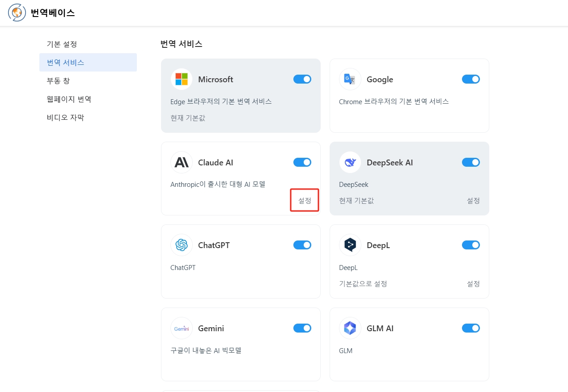
Task: Click the Microsoft logo icon
Action: [x=182, y=80]
